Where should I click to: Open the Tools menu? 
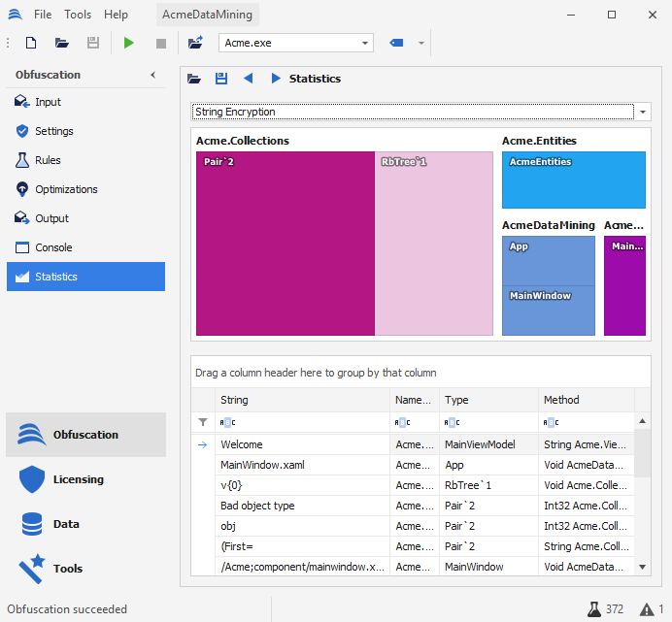78,15
